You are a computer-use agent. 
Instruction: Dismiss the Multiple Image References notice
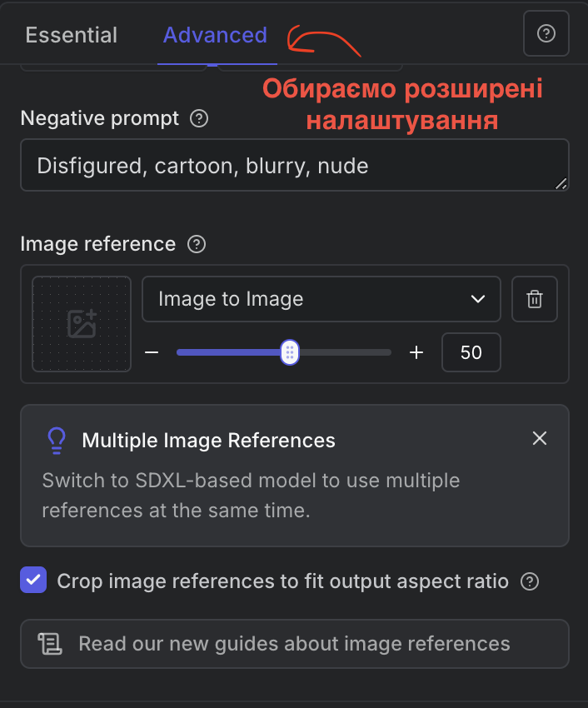click(540, 438)
